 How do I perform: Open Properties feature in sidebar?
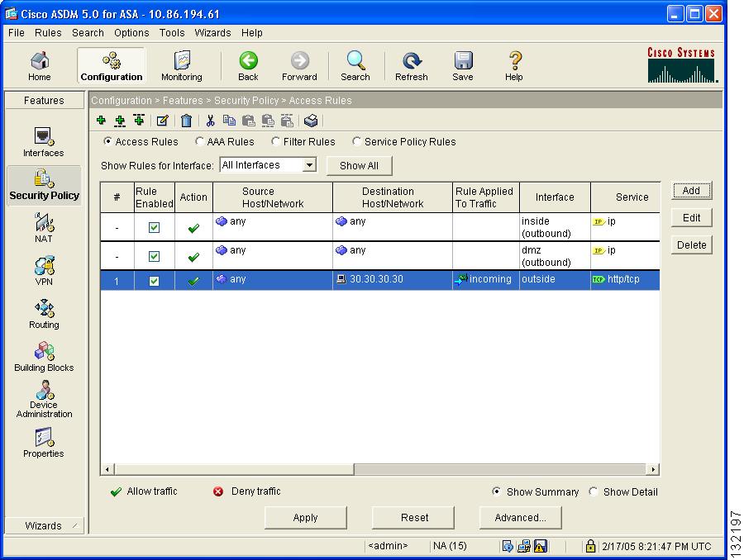point(44,443)
